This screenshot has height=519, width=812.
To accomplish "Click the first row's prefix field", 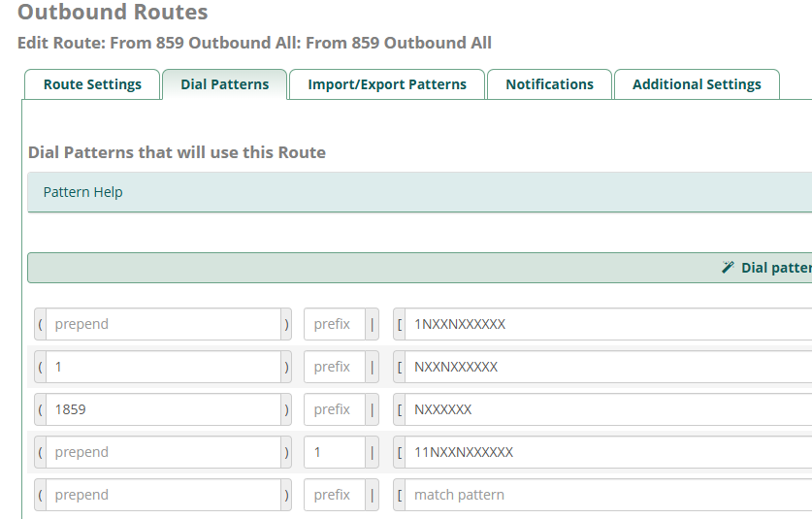I will (x=334, y=324).
